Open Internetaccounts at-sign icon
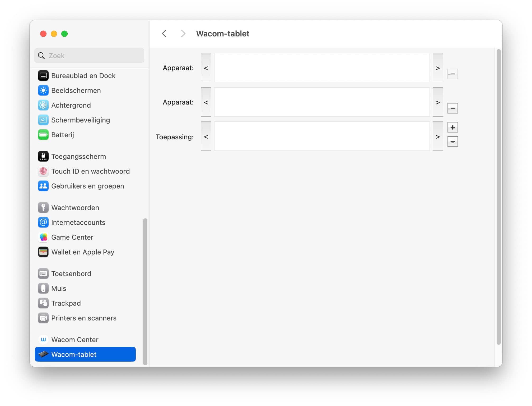 43,223
